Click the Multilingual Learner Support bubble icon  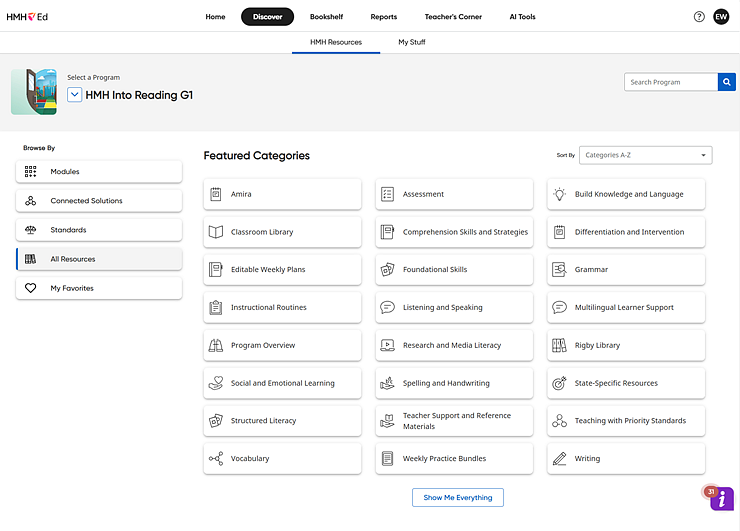(x=559, y=307)
